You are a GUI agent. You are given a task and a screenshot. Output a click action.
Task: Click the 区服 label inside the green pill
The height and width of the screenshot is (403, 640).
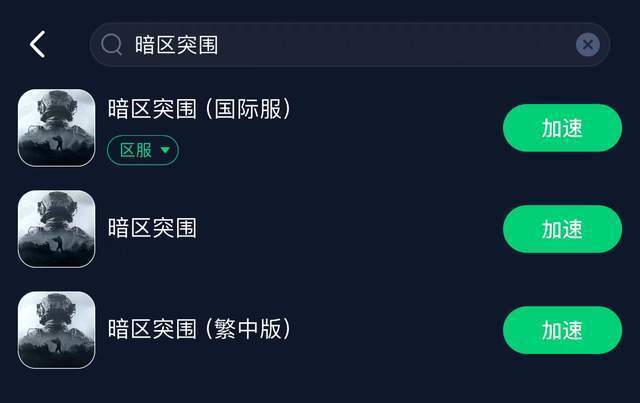point(136,150)
